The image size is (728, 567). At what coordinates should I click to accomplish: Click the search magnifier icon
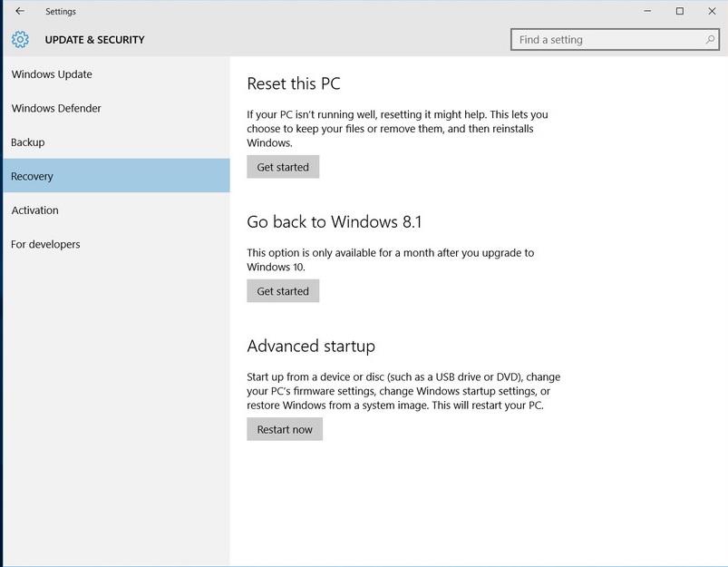pyautogui.click(x=710, y=40)
